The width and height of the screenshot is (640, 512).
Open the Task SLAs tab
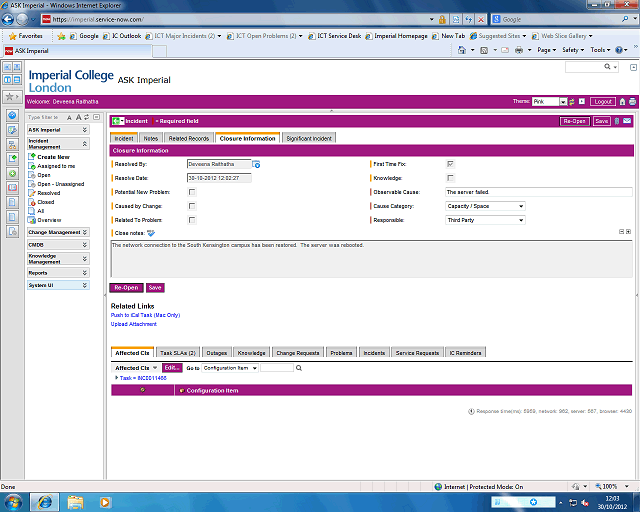tap(177, 353)
